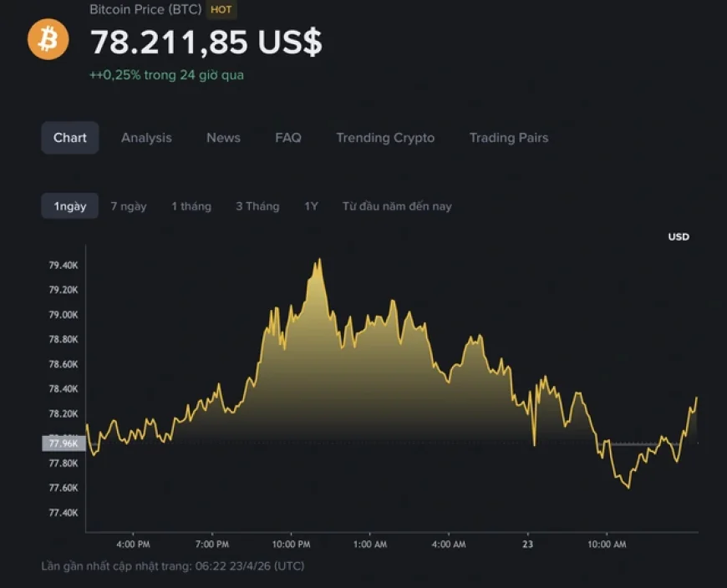Open the FAQ section

coord(288,138)
